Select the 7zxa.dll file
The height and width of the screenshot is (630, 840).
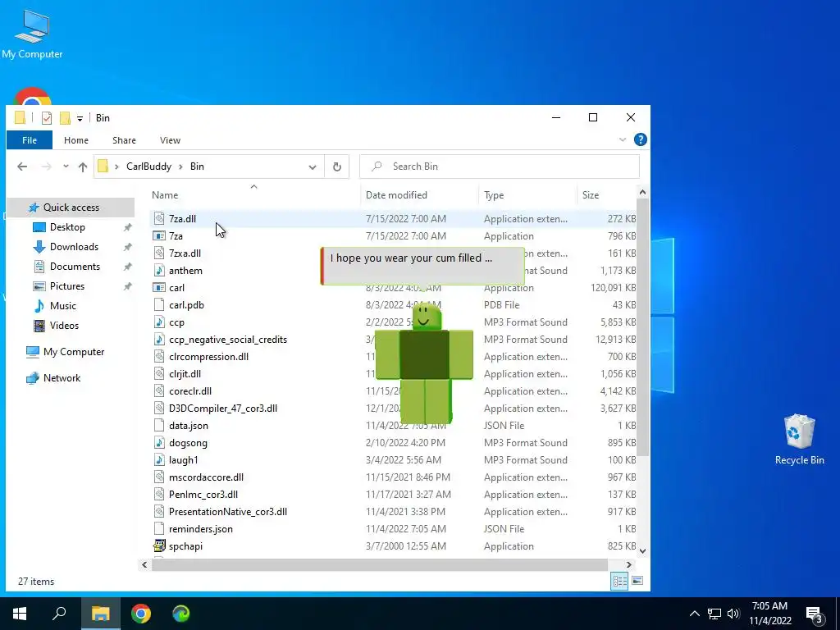click(x=185, y=253)
